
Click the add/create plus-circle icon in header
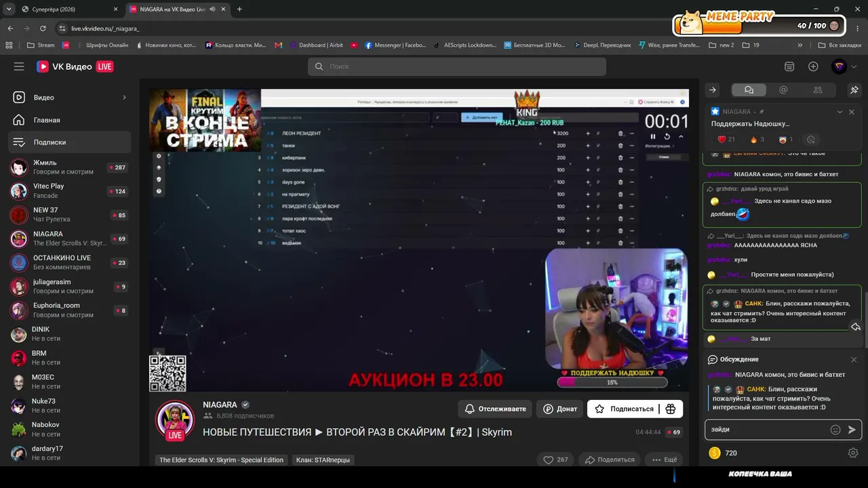pyautogui.click(x=813, y=66)
